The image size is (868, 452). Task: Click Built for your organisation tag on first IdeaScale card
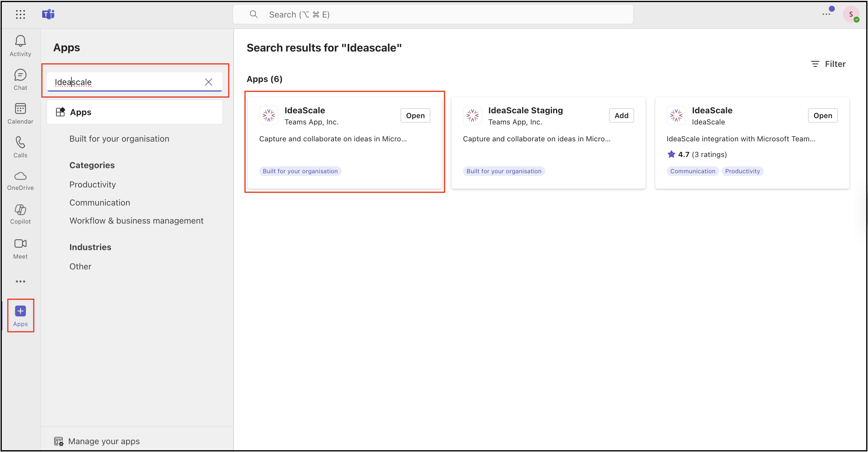point(300,171)
